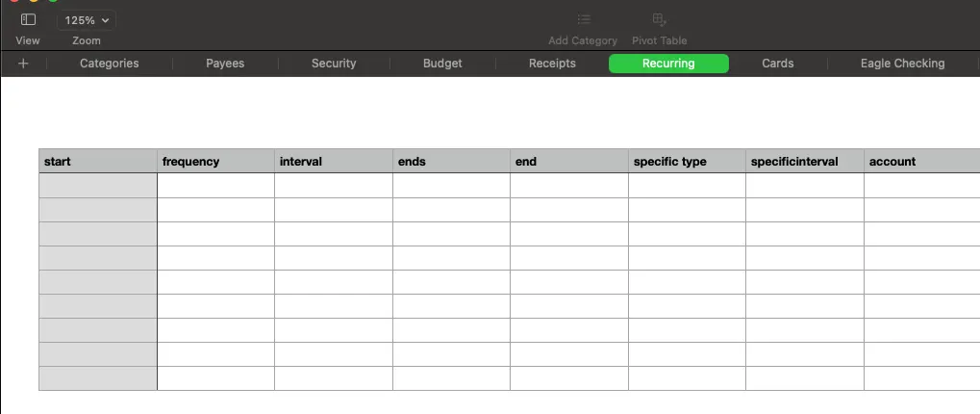The width and height of the screenshot is (980, 414).
Task: Click the active Recurring sheet tab
Action: point(668,64)
